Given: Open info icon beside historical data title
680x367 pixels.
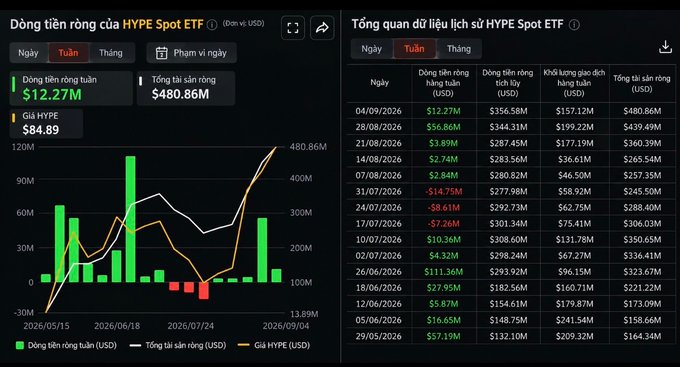Looking at the screenshot, I should pos(574,25).
